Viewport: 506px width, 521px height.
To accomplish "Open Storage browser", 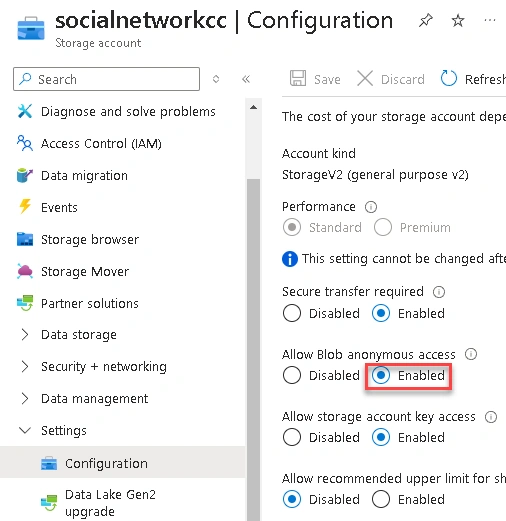I will (x=90, y=240).
